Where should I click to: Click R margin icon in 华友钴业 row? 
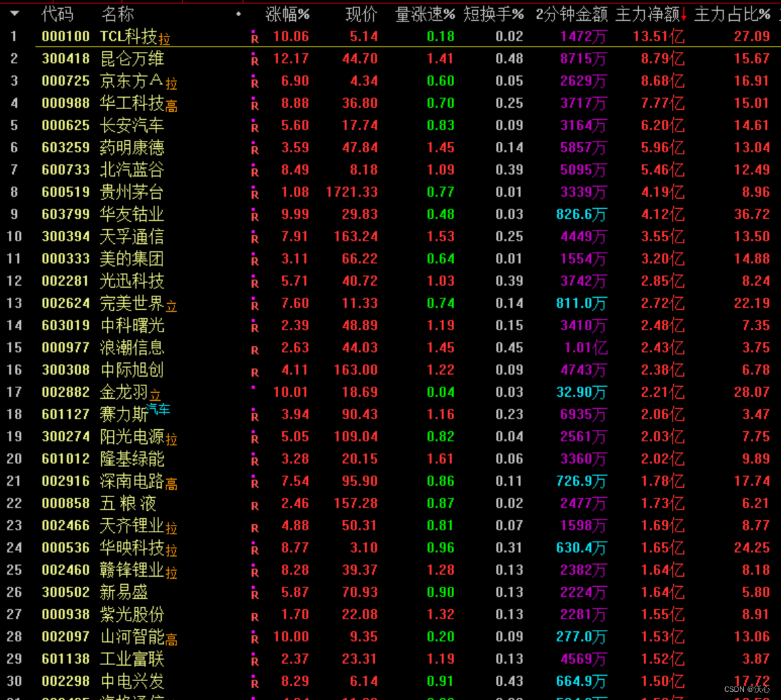click(x=255, y=216)
